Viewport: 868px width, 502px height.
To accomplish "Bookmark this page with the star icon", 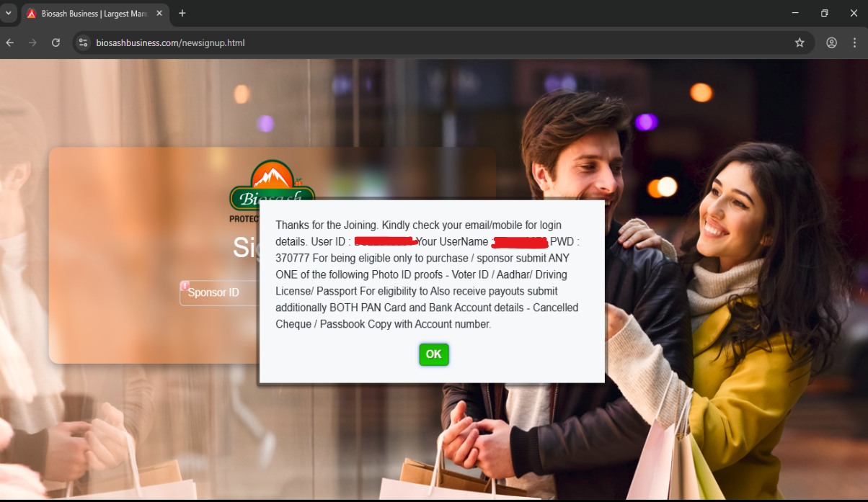I will click(800, 43).
